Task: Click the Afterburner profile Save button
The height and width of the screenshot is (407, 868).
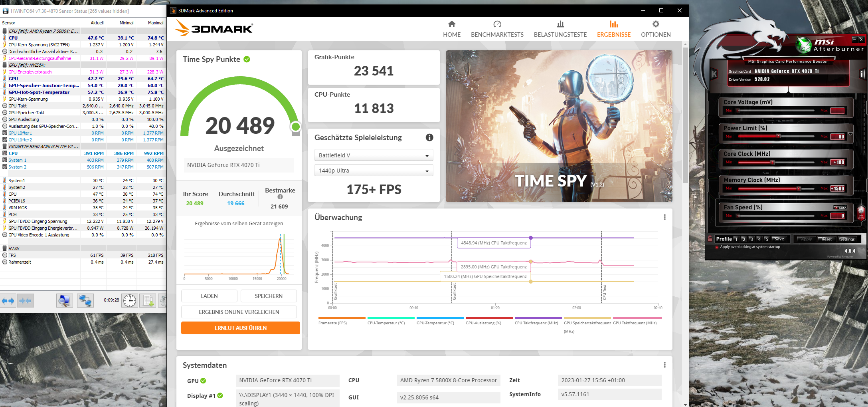Action: pyautogui.click(x=779, y=239)
